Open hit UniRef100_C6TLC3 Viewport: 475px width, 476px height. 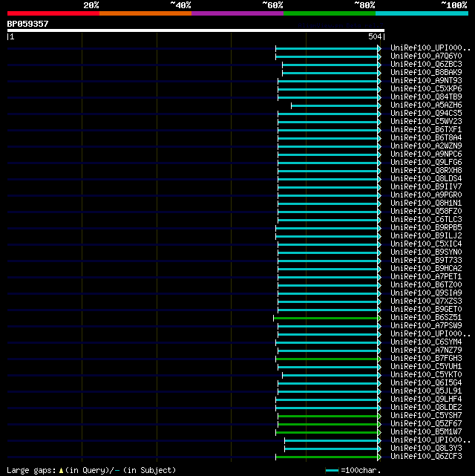pyautogui.click(x=426, y=220)
